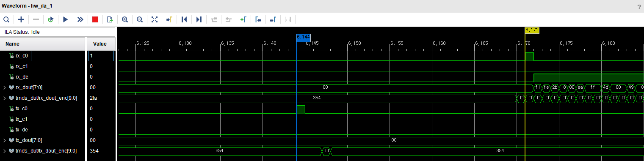Select tmds_dut/rx_dout_enc[9:0] signal name
This screenshot has height=161, width=644.
point(47,98)
